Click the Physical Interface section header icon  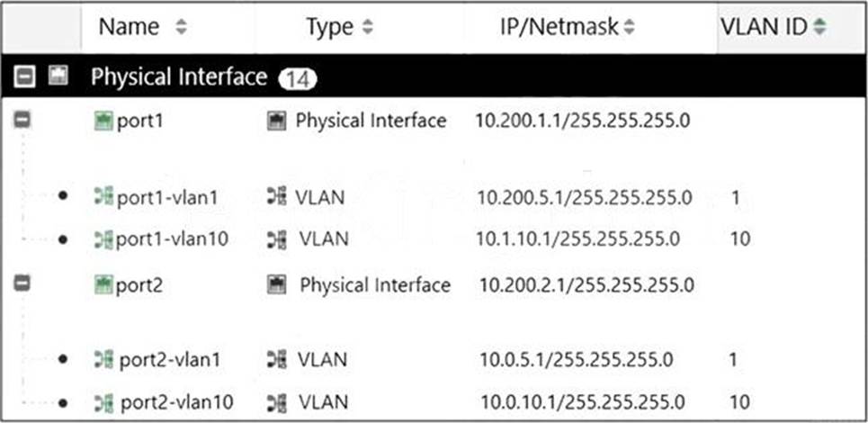58,78
